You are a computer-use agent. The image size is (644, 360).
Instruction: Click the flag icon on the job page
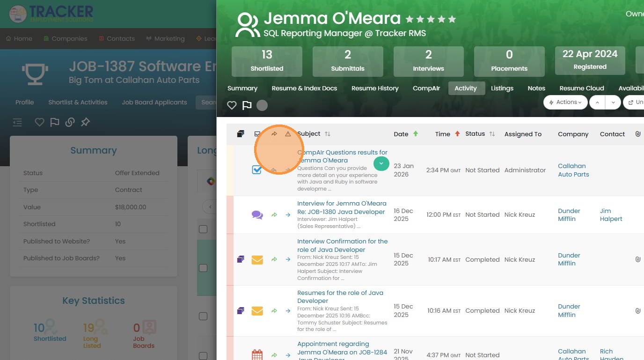(x=54, y=122)
